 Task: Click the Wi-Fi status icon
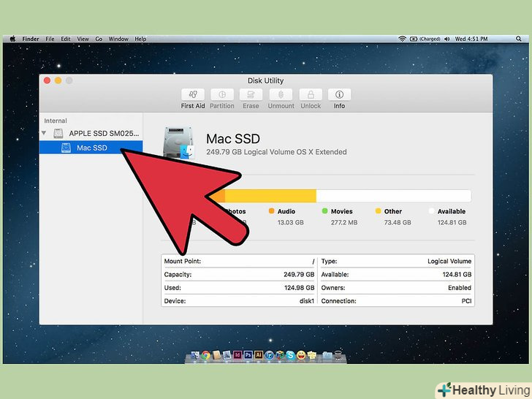coord(402,39)
